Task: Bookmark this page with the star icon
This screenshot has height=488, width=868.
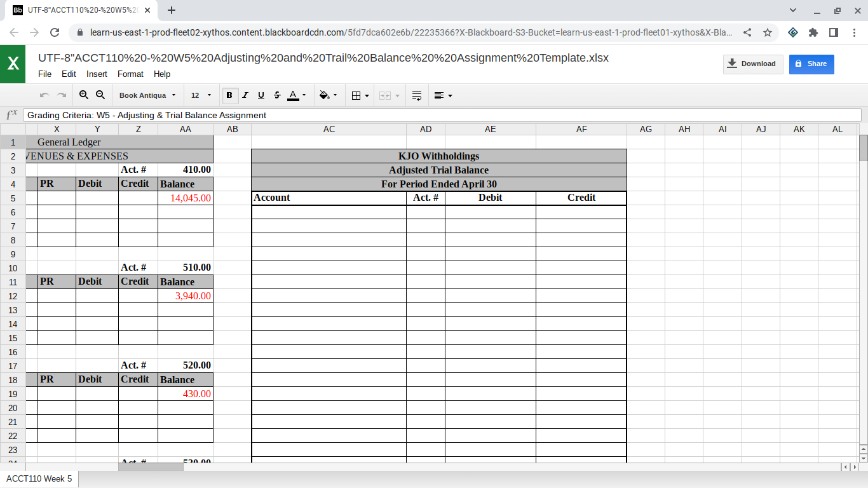Action: (768, 32)
